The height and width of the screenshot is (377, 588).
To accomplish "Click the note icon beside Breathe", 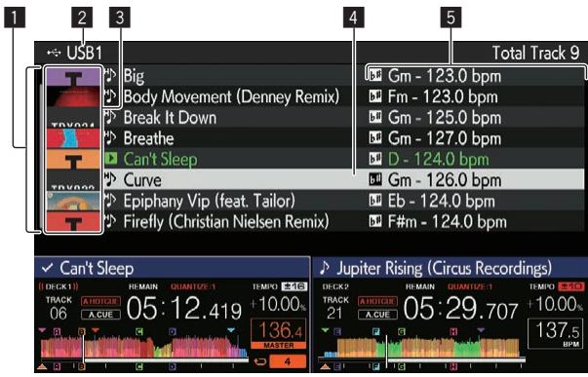I will click(110, 138).
